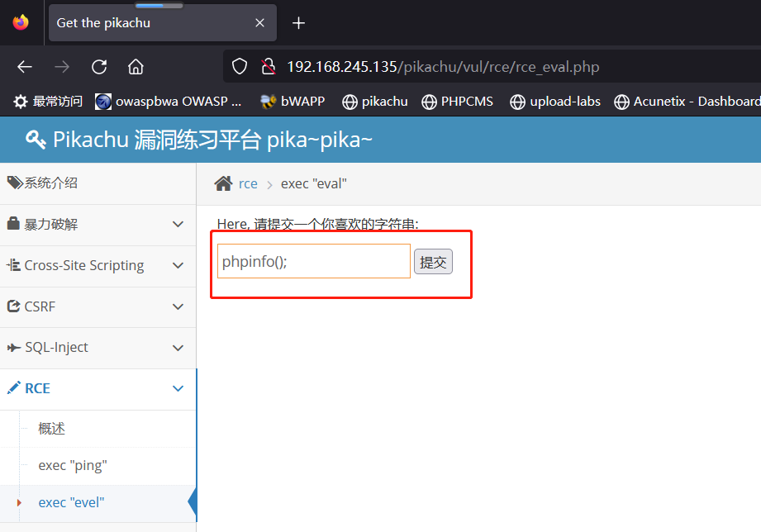Open exec "ping" under RCE

pos(73,466)
